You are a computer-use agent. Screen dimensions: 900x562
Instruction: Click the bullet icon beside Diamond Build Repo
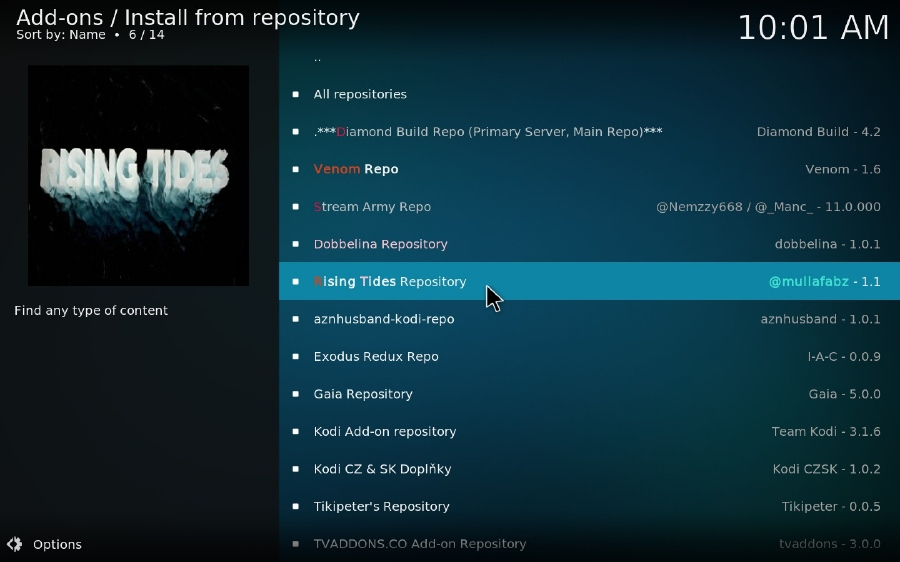(x=296, y=131)
